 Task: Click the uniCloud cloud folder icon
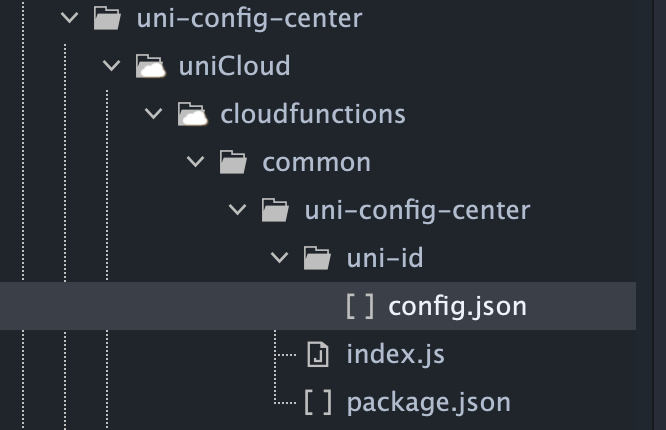[150, 66]
